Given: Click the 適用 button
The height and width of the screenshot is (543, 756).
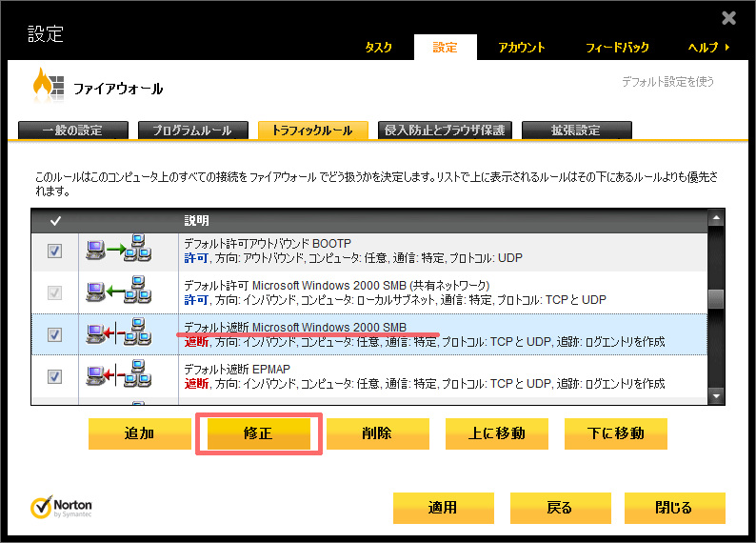Looking at the screenshot, I should click(x=442, y=508).
